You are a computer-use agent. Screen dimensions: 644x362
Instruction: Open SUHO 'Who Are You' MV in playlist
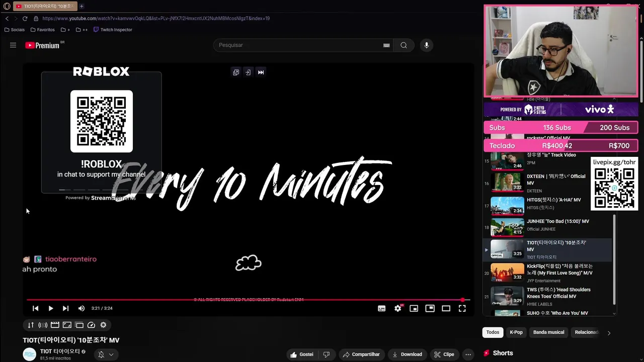[x=548, y=313]
